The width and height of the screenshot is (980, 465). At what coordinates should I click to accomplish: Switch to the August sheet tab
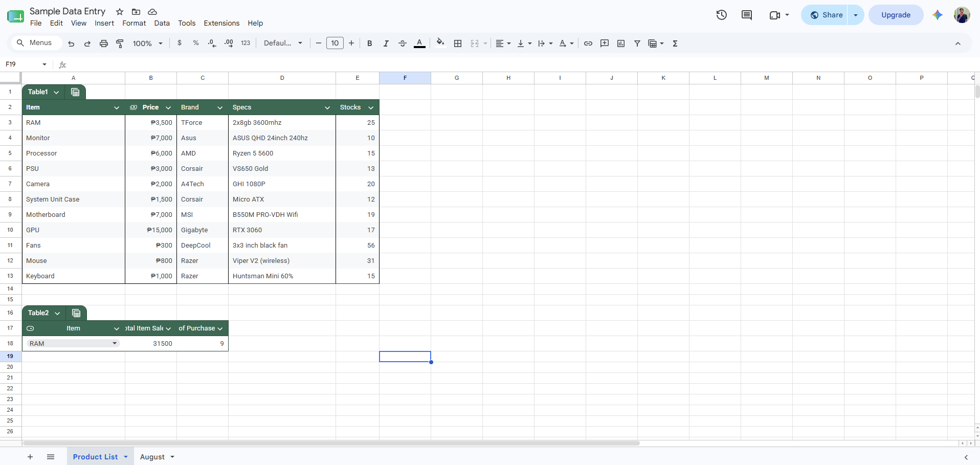pos(152,457)
